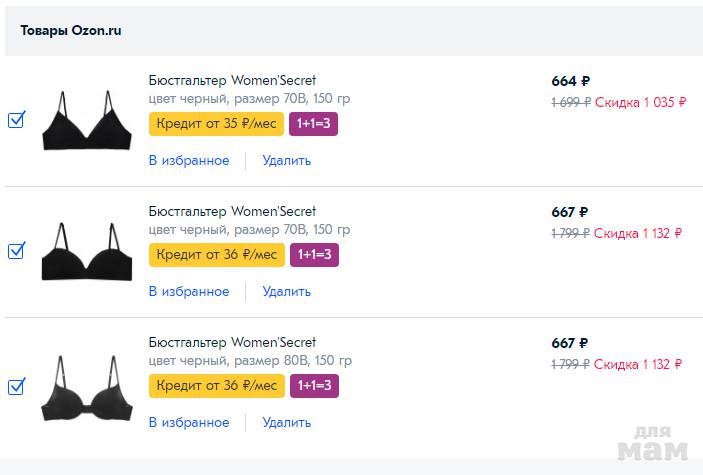
Task: Uncheck the checkbox for the 664 ₽ bra
Action: [16, 120]
